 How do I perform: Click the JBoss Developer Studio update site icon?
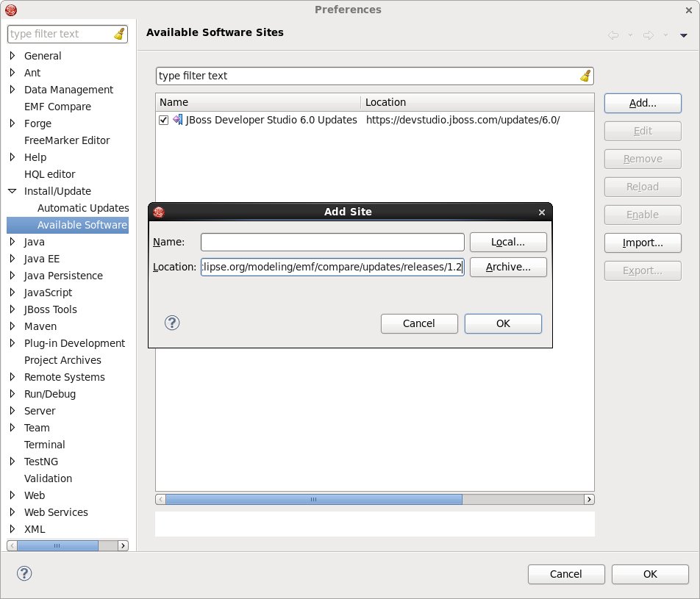(178, 120)
